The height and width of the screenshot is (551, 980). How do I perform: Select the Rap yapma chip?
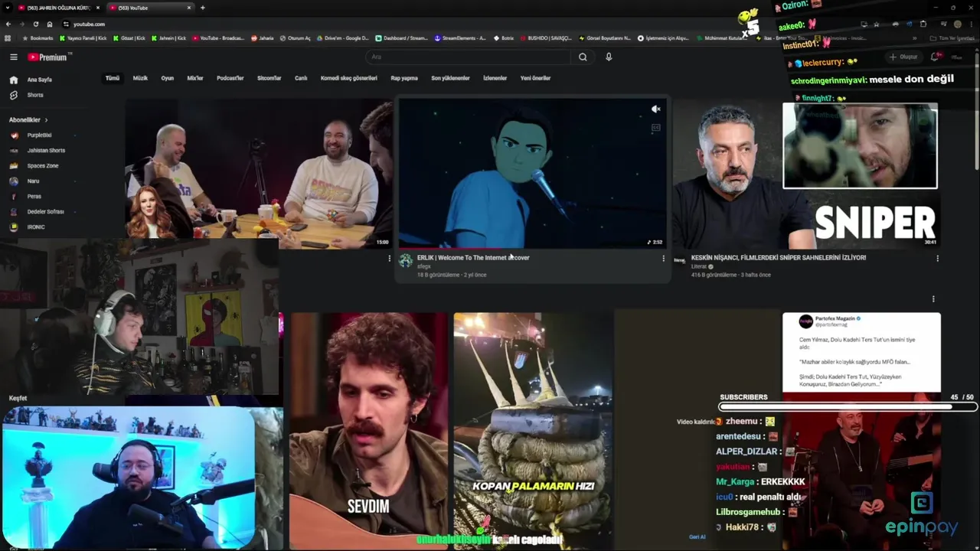click(404, 78)
